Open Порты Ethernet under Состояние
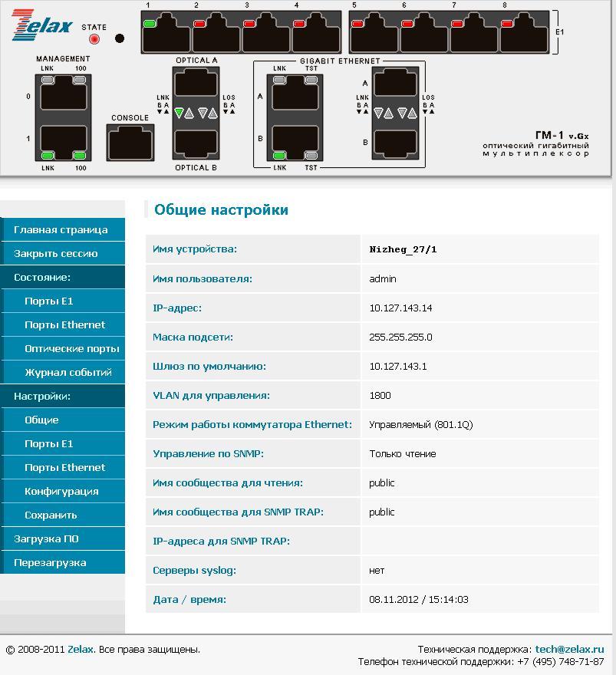This screenshot has width=616, height=675. click(x=63, y=324)
